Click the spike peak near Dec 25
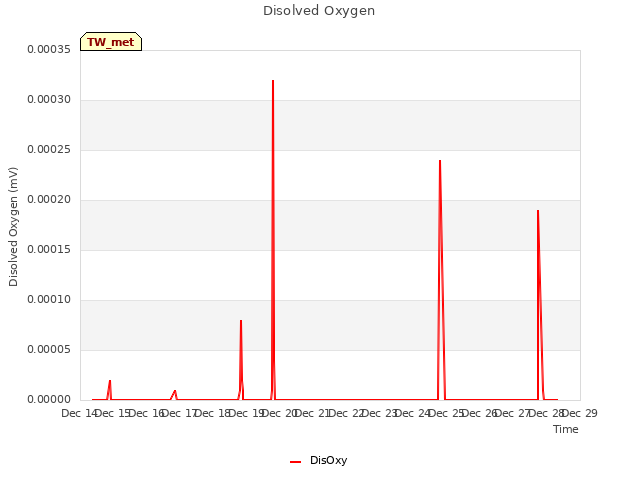The image size is (640, 480). pos(440,161)
